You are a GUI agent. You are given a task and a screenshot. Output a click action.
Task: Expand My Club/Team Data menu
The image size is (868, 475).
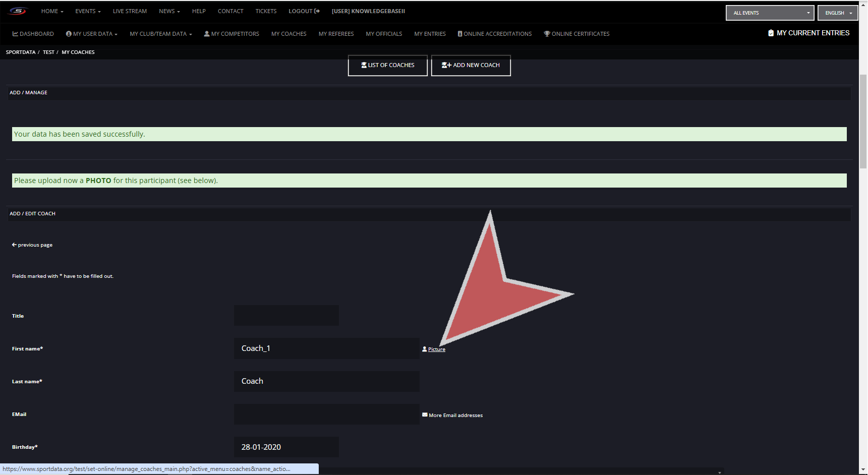[x=160, y=34]
